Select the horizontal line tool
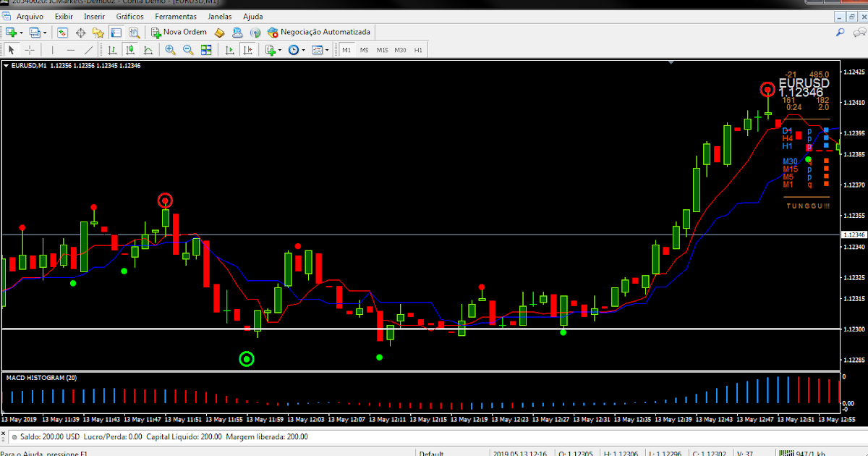The image size is (868, 456). 71,50
